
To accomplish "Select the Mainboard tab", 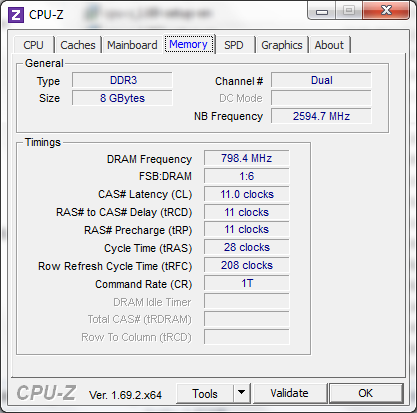I will point(132,45).
